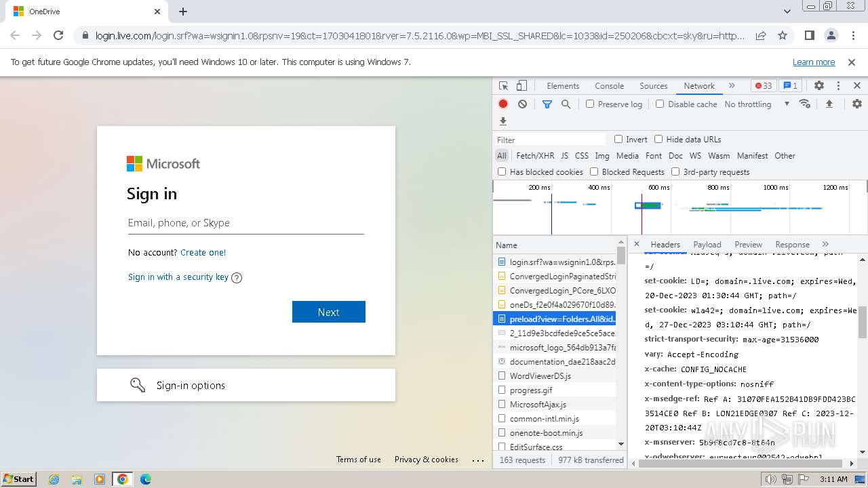Open network search magnifier
The width and height of the screenshot is (868, 488).
[566, 104]
